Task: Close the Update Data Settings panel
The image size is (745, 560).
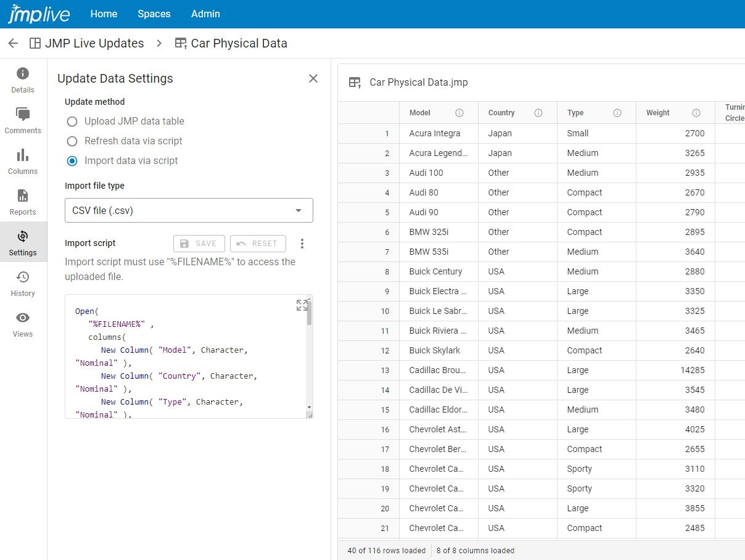Action: pos(313,78)
